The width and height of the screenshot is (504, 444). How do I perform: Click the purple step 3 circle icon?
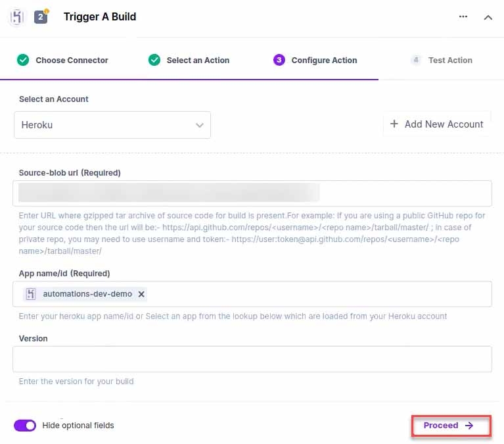click(279, 60)
